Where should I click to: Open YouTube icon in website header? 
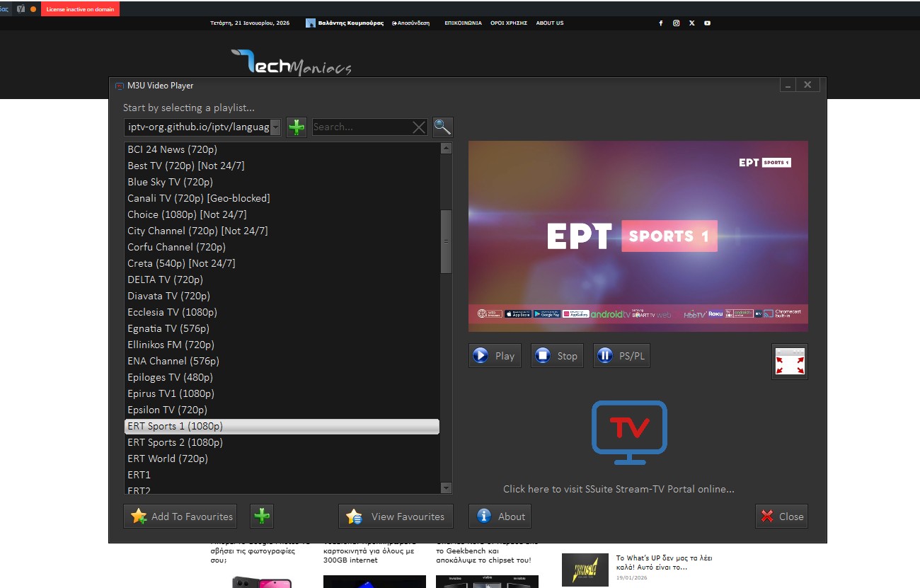[x=707, y=23]
